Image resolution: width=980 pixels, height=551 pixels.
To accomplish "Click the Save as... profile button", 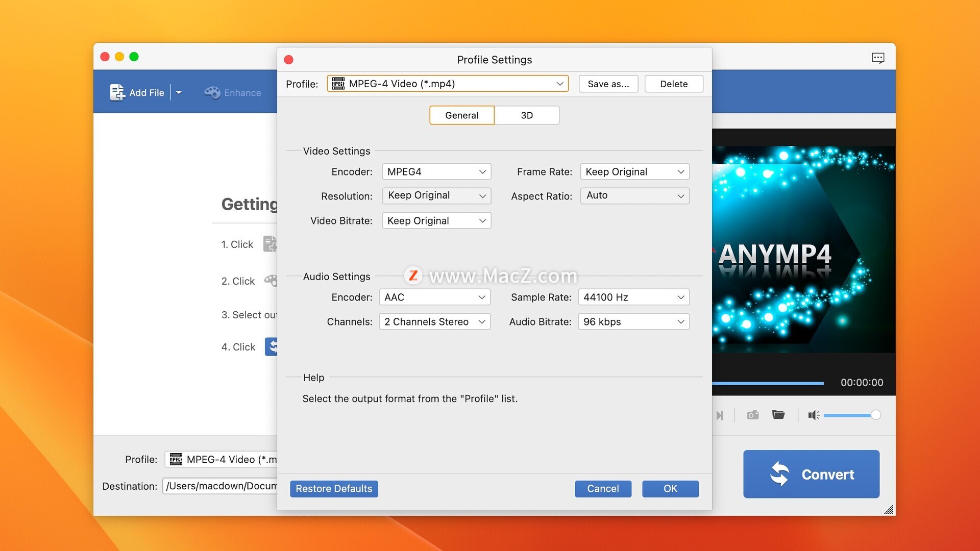I will [x=607, y=84].
